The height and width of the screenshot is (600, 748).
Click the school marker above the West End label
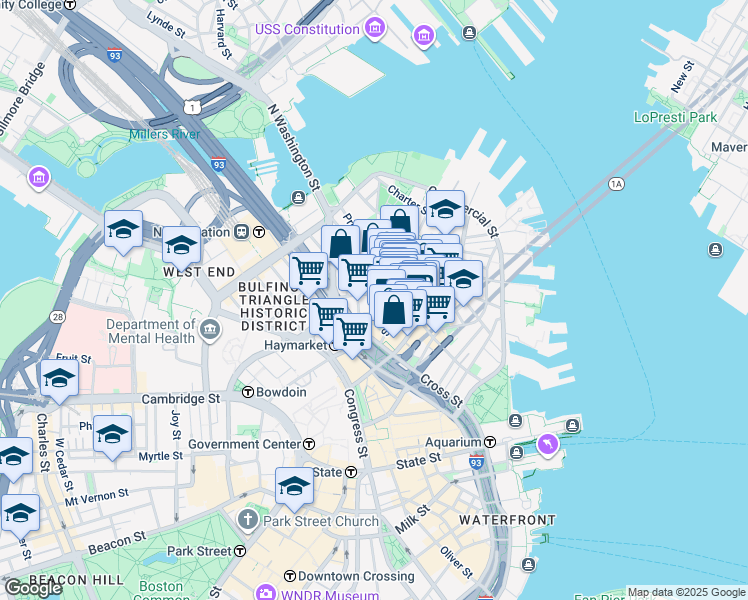[x=181, y=246]
